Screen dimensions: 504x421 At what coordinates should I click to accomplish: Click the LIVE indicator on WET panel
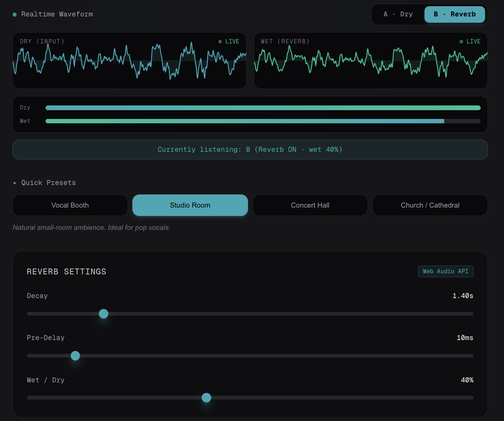[470, 42]
